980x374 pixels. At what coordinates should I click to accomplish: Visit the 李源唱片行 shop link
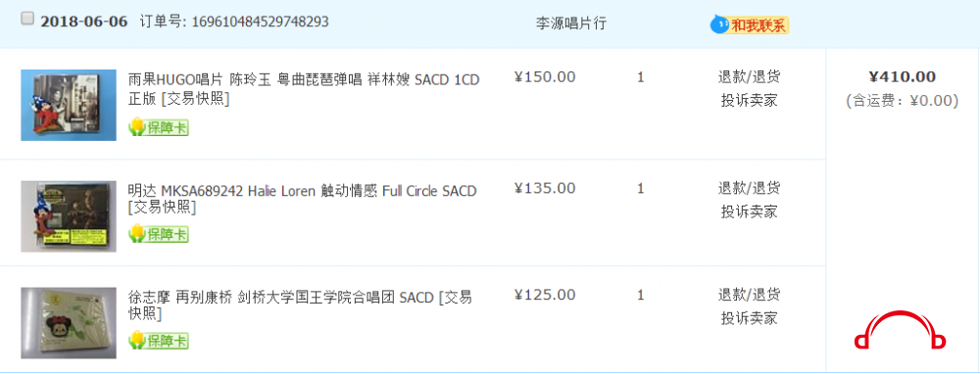pyautogui.click(x=570, y=23)
